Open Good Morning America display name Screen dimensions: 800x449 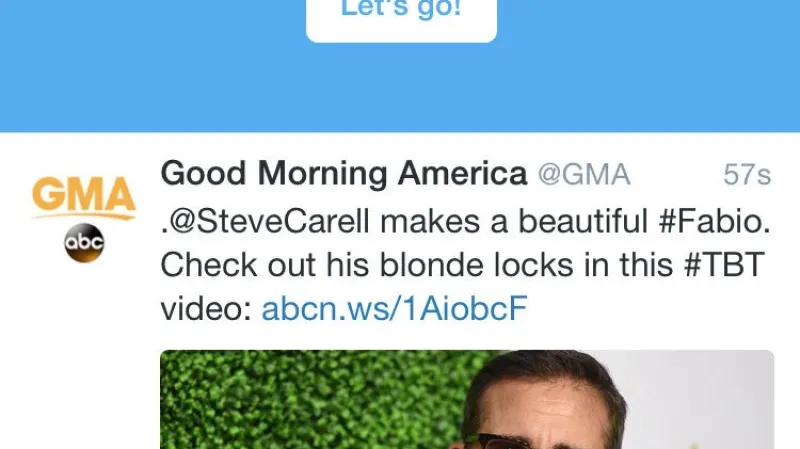343,173
